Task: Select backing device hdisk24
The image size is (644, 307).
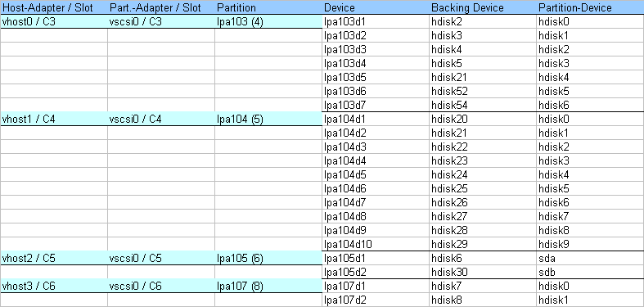Action: tap(483, 174)
